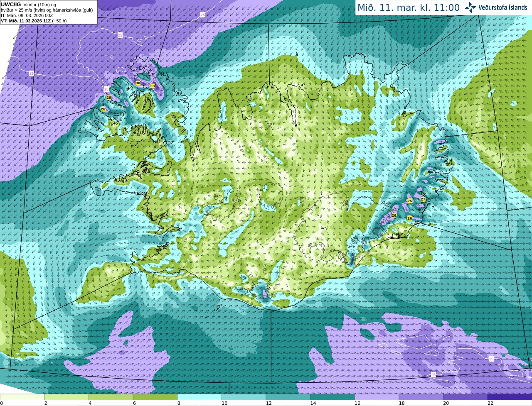The width and height of the screenshot is (532, 406).
Task: Pick the light lavender 16–18 m/s legend swatch
Action: coord(377,397)
